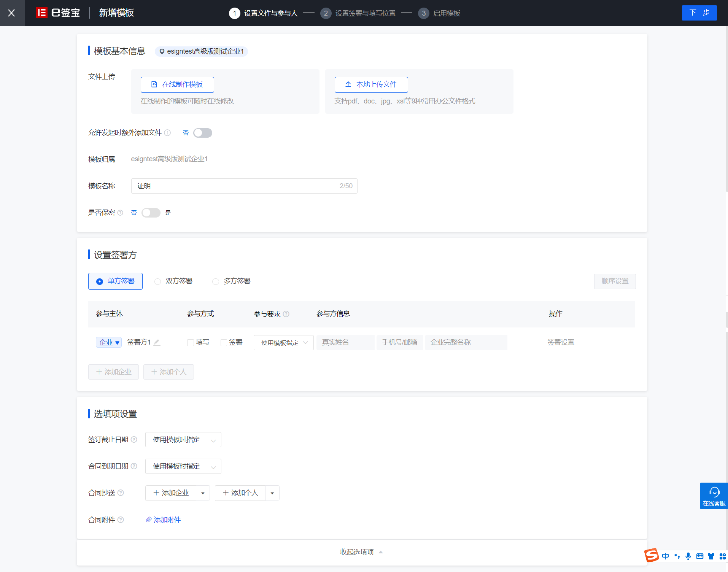
Task: Click the 真实姓名 input field
Action: [x=345, y=342]
